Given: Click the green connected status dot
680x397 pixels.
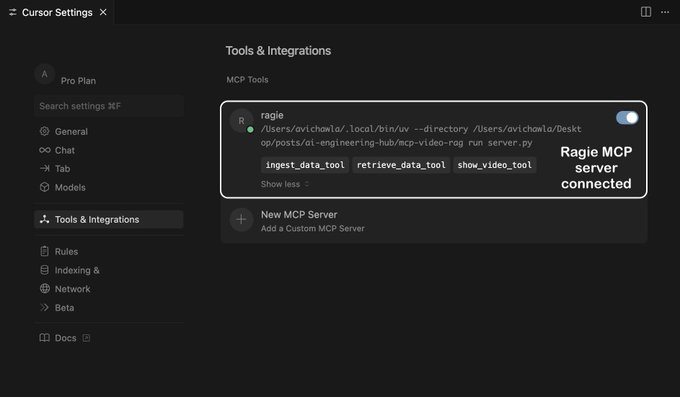Looking at the screenshot, I should 250,129.
